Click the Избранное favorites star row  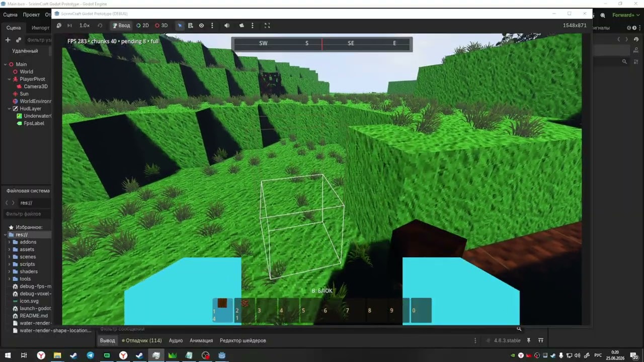[x=26, y=227]
